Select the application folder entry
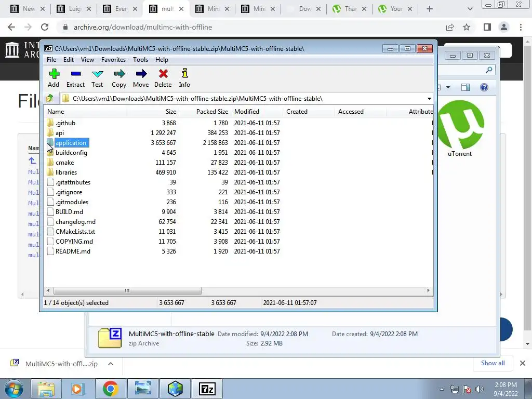Image resolution: width=532 pixels, height=399 pixels. (71, 143)
